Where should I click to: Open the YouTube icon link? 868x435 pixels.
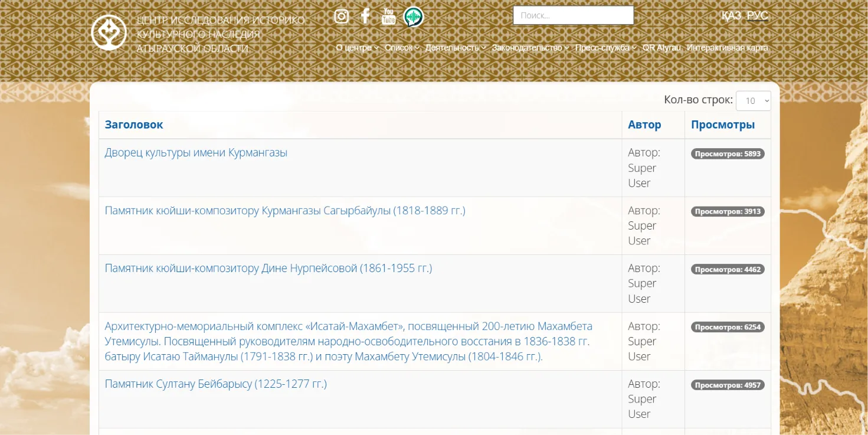pos(388,17)
